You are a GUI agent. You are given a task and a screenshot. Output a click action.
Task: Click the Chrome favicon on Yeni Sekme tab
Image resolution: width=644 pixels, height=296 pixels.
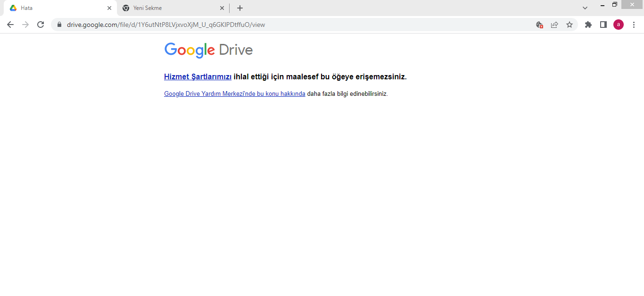click(x=126, y=8)
